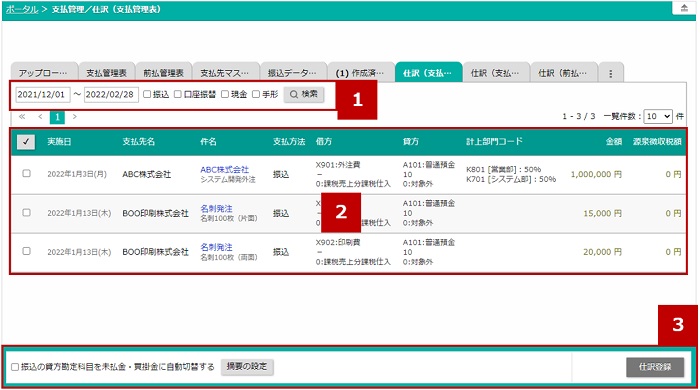Go to next page arrow
The width and height of the screenshot is (700, 390).
pyautogui.click(x=75, y=116)
